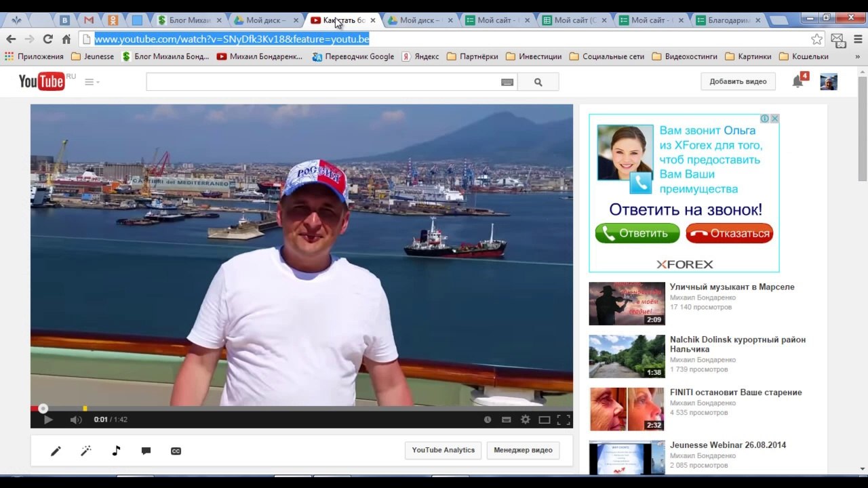Seek on the video progress bar

(x=302, y=408)
